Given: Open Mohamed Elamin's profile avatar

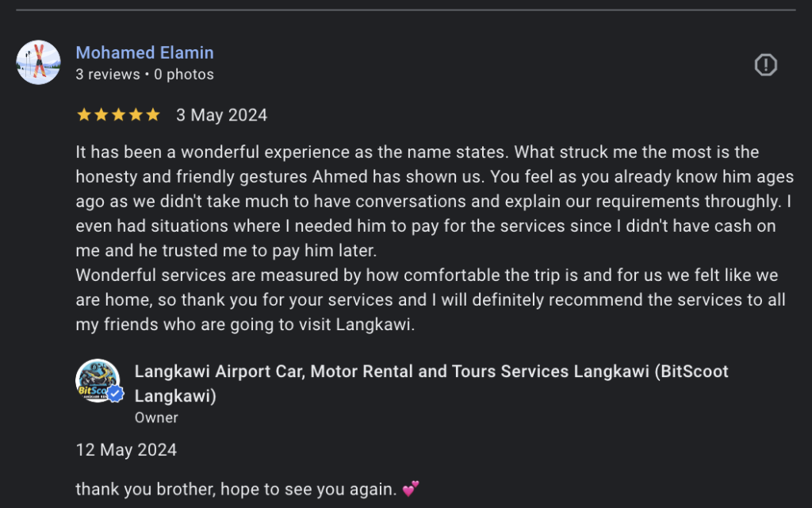Looking at the screenshot, I should [x=38, y=63].
